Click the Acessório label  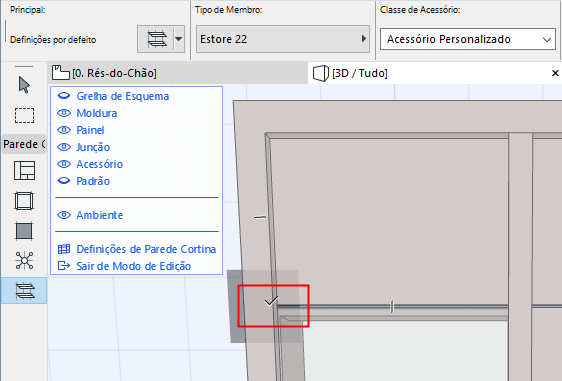100,164
